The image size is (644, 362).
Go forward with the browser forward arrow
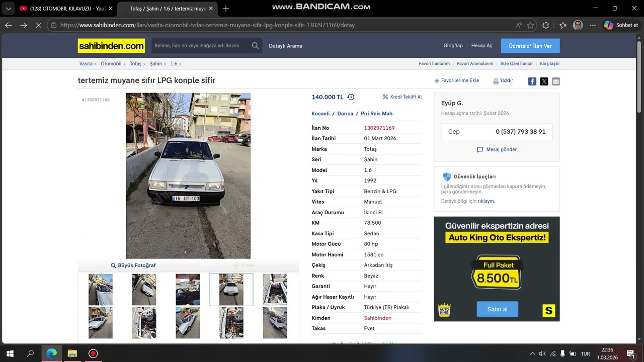coord(24,25)
